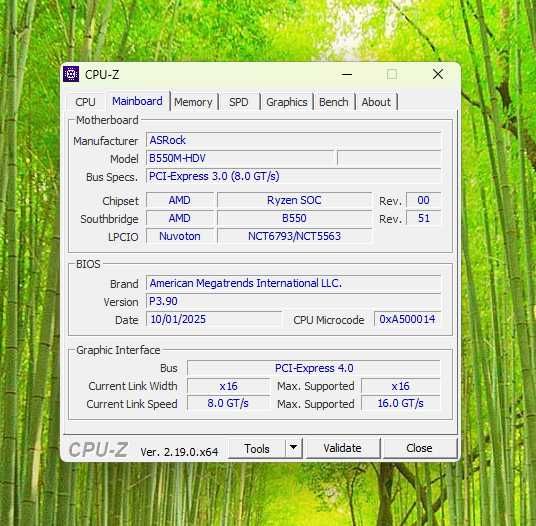Switch to the CPU tab
536x526 pixels.
click(x=85, y=102)
